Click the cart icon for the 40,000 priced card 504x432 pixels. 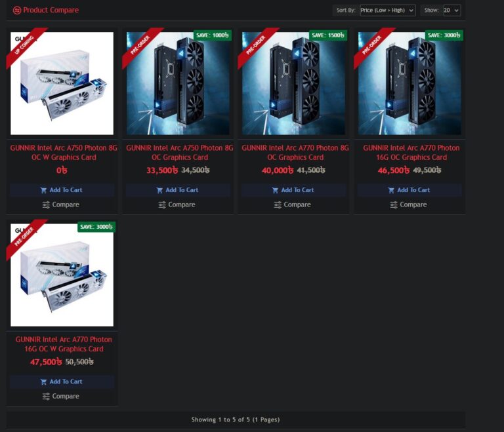275,190
